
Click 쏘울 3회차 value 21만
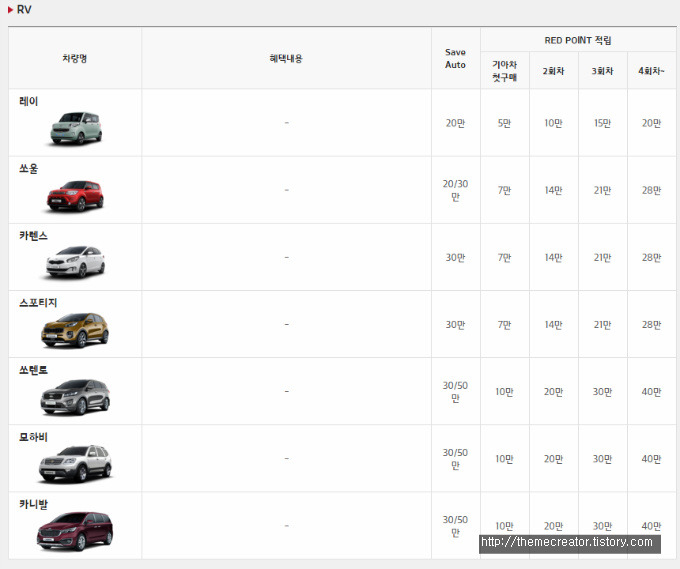click(x=602, y=190)
